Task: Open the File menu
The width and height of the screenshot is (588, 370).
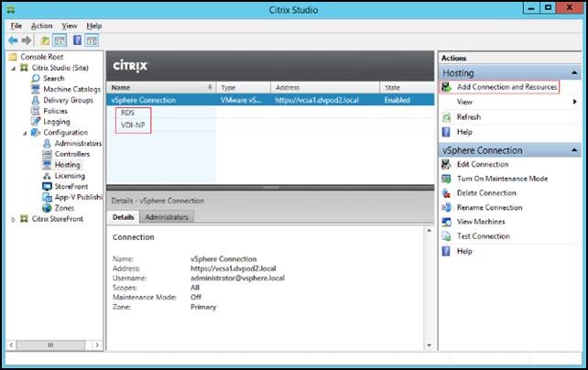Action: click(16, 26)
